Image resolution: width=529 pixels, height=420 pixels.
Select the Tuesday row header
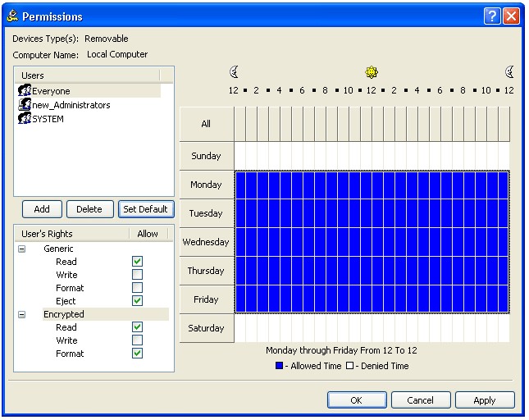[x=207, y=213]
